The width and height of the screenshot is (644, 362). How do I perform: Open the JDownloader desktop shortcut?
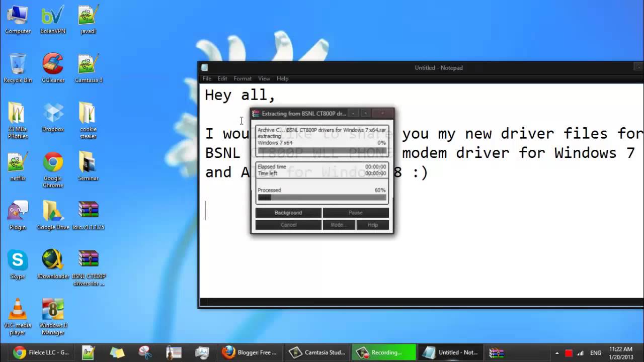[x=53, y=264]
